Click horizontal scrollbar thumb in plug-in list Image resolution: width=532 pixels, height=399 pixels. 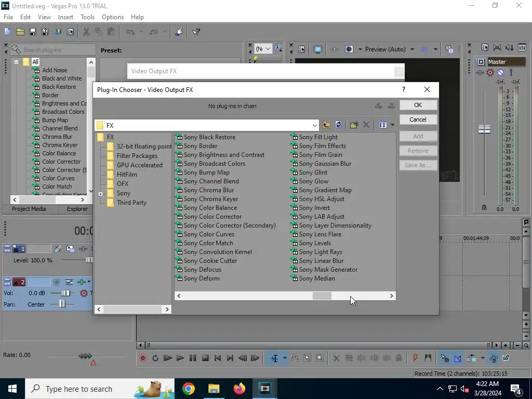tap(322, 296)
